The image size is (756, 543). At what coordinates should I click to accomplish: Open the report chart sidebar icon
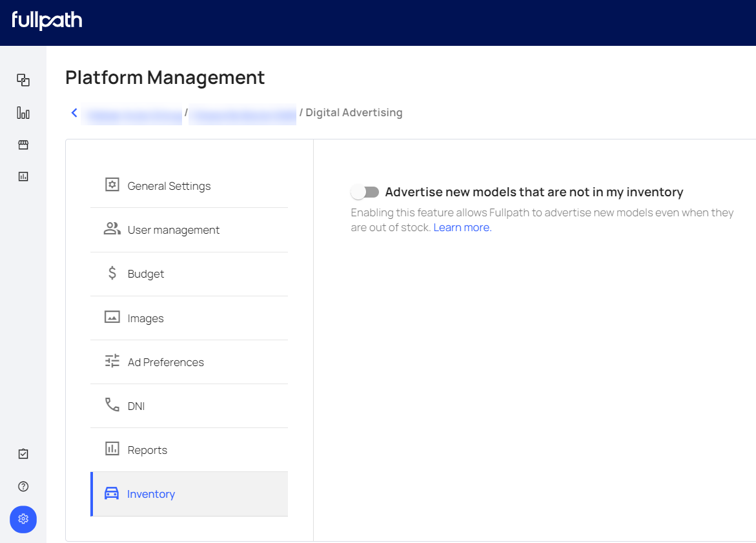[x=23, y=176]
